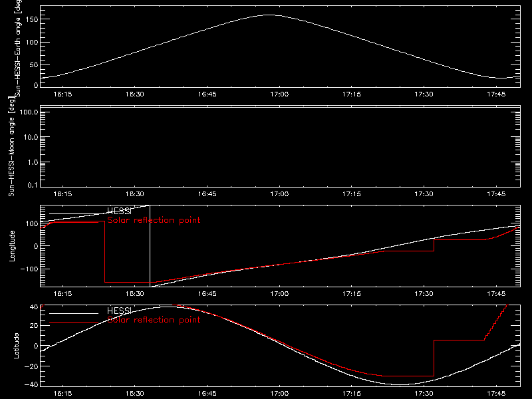Select the 1.0 tick label on Moon angle plot

[x=33, y=162]
